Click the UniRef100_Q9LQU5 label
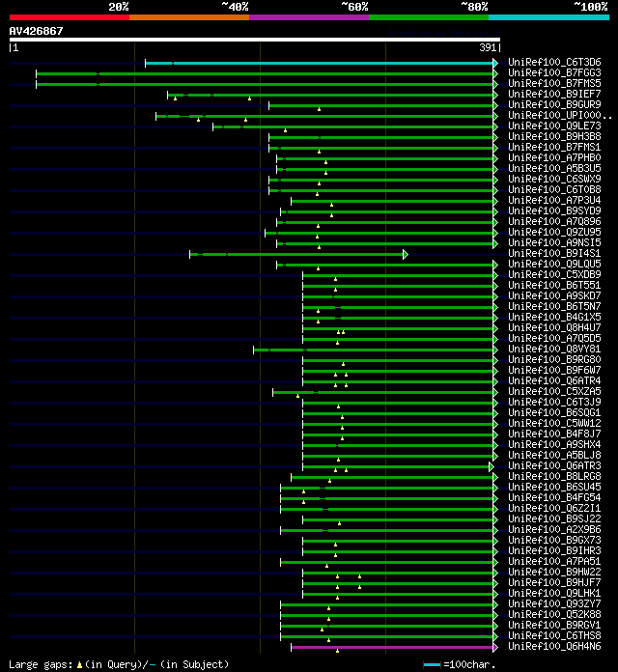618x672 pixels. pos(554,264)
